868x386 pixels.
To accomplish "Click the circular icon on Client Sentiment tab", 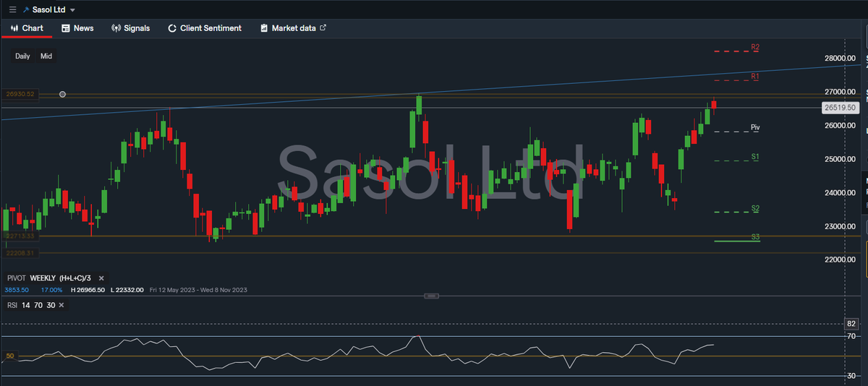I will click(x=172, y=28).
